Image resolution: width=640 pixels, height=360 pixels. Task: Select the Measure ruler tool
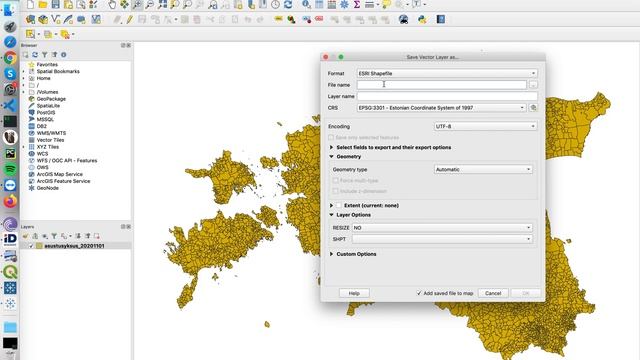369,4
